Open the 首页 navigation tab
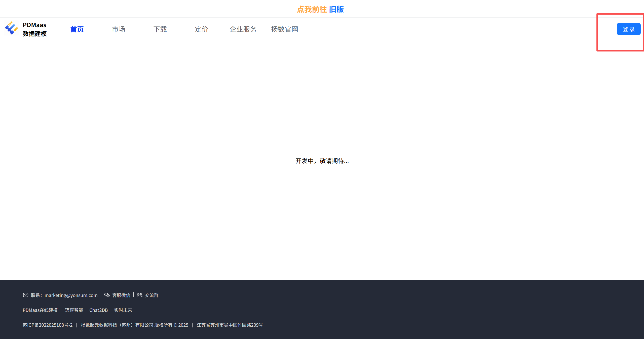Image resolution: width=644 pixels, height=339 pixels. click(77, 29)
